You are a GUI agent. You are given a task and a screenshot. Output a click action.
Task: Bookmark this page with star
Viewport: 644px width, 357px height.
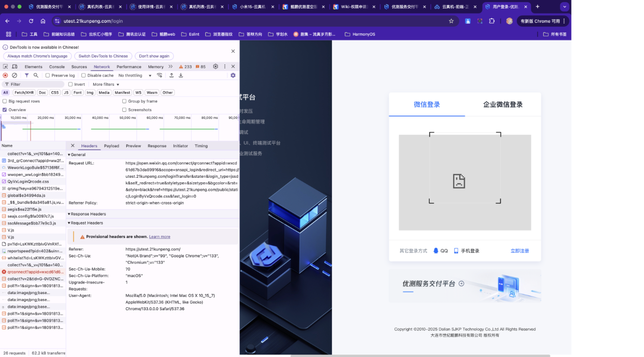click(x=451, y=21)
